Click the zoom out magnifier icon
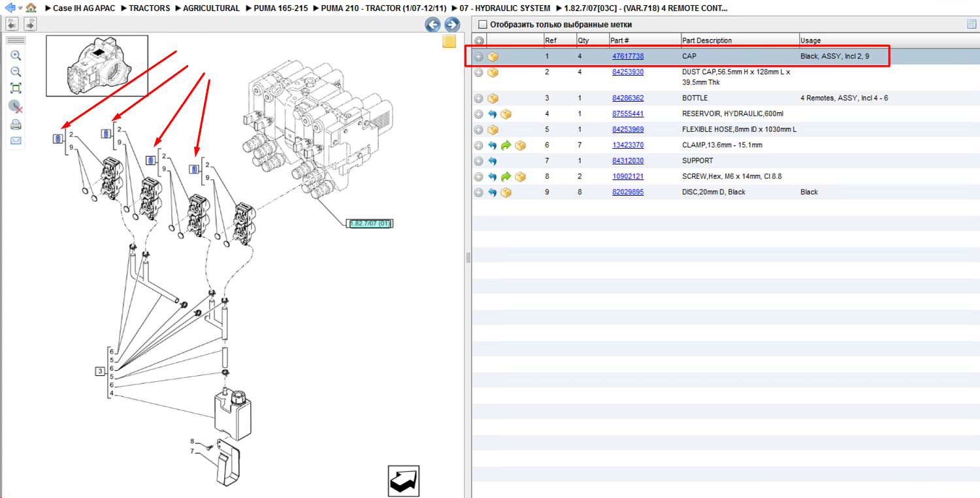 pyautogui.click(x=16, y=72)
